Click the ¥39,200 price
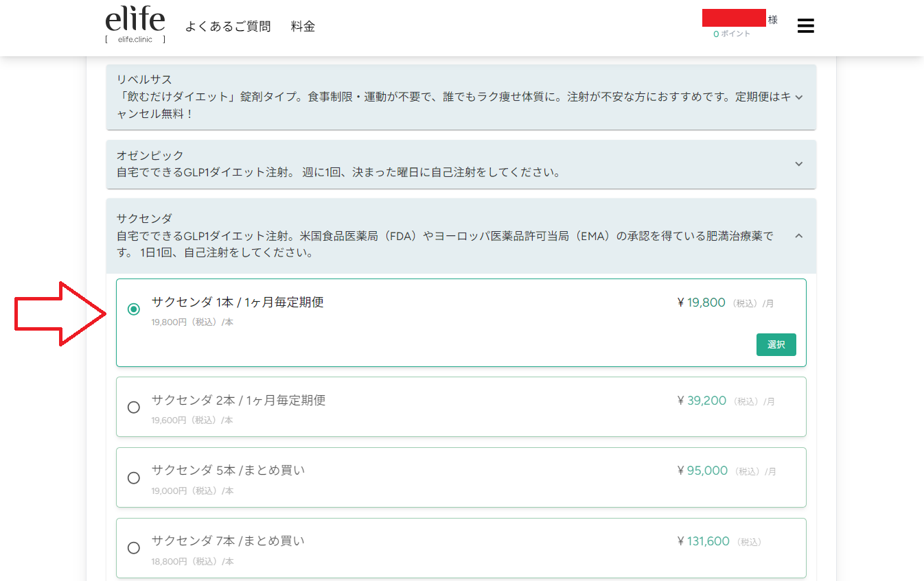Image resolution: width=924 pixels, height=581 pixels. point(702,401)
